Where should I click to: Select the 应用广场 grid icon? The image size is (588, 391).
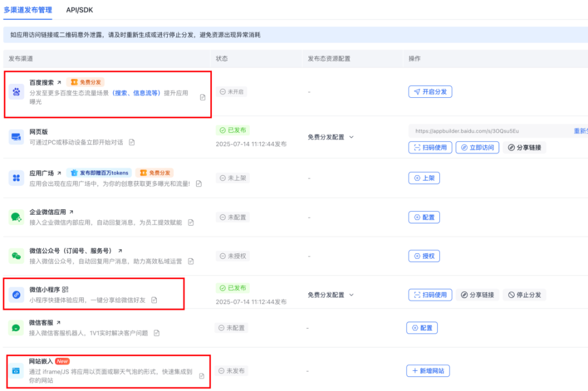pos(15,178)
